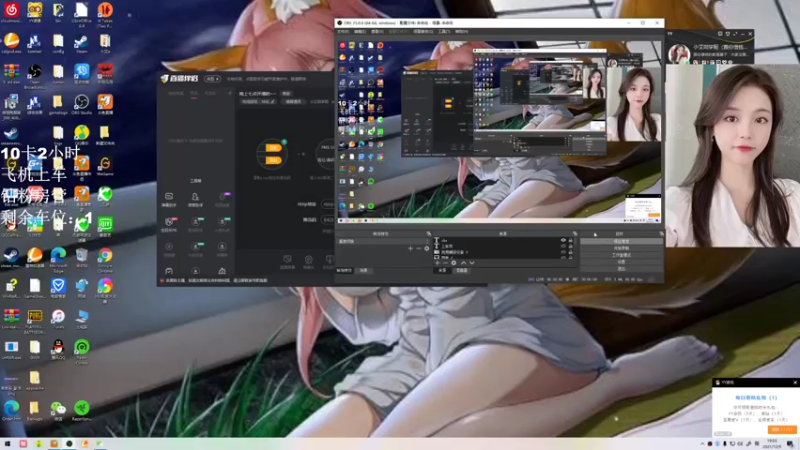Move source up with the up arrow

463,263
